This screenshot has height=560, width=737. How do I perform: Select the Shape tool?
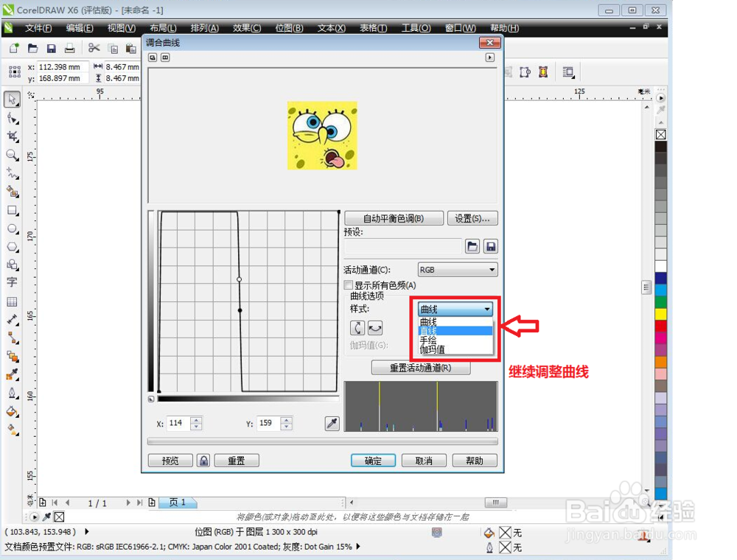coord(13,118)
